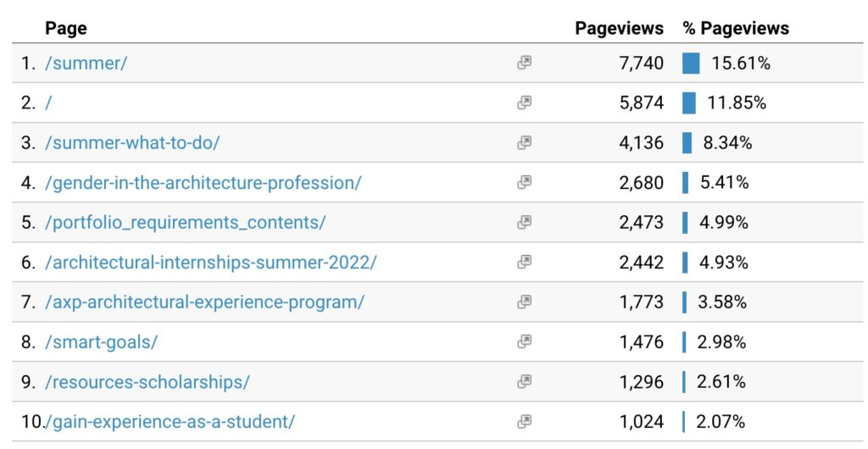Click external link icon for /gain-experience-as-a-student/

point(524,421)
